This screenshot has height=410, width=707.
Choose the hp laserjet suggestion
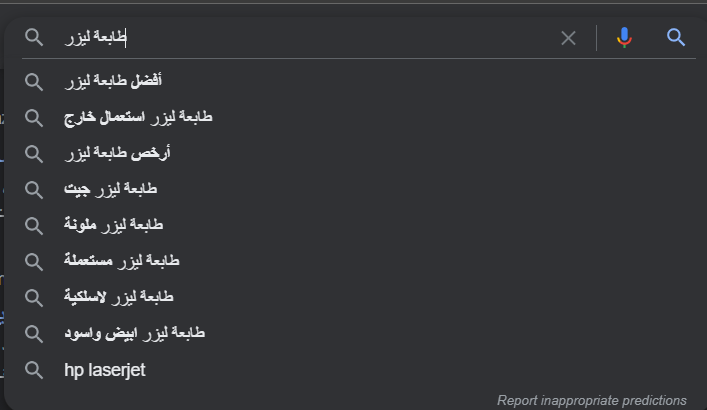coord(105,370)
